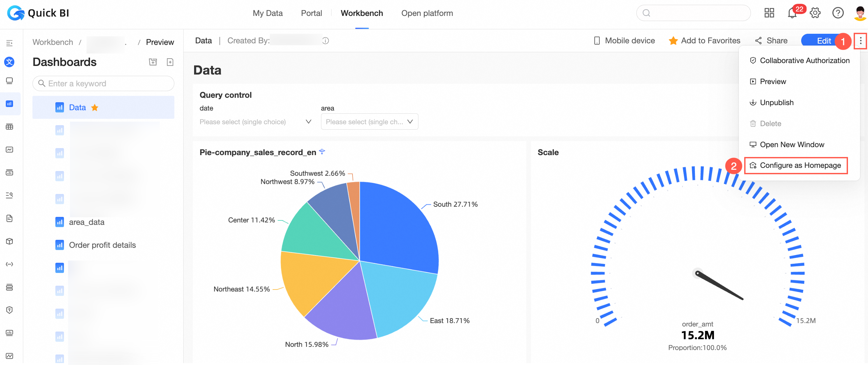The width and height of the screenshot is (868, 365).
Task: Open the dashboards chart icon in sidebar
Action: (10, 104)
